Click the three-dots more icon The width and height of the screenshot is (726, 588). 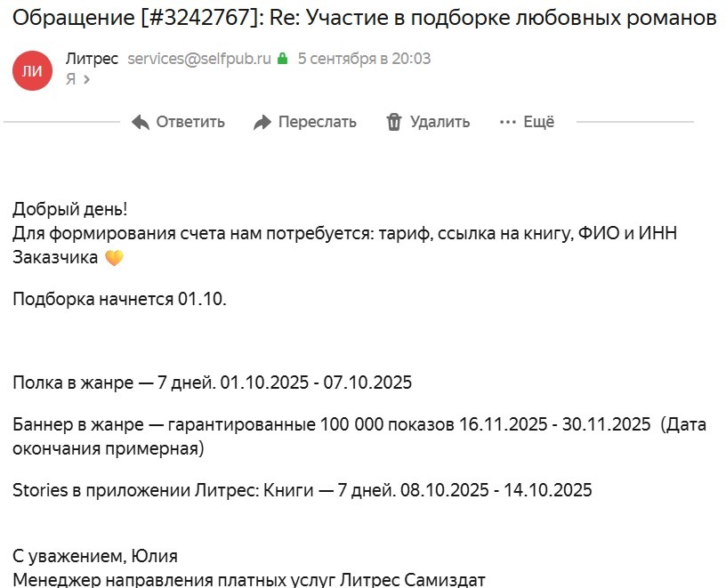(508, 123)
